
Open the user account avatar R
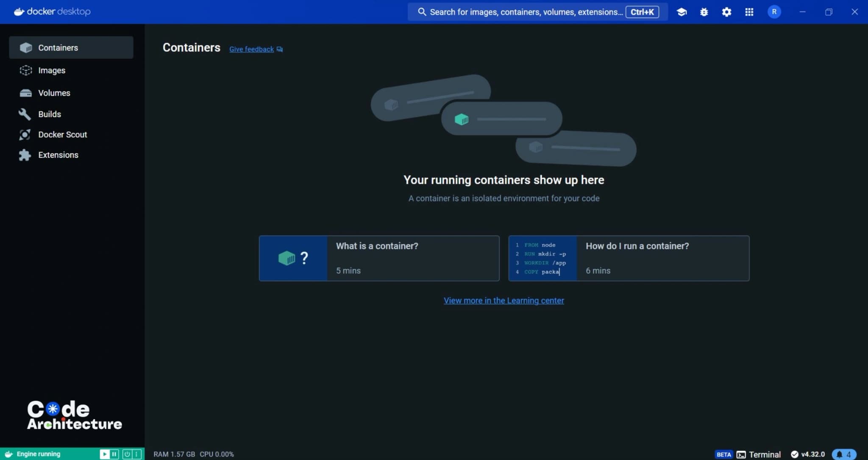click(x=774, y=12)
